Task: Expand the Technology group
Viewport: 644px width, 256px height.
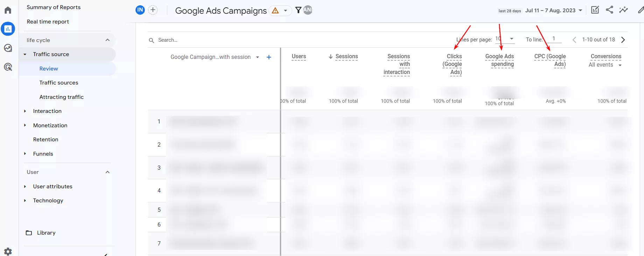Action: (x=25, y=201)
